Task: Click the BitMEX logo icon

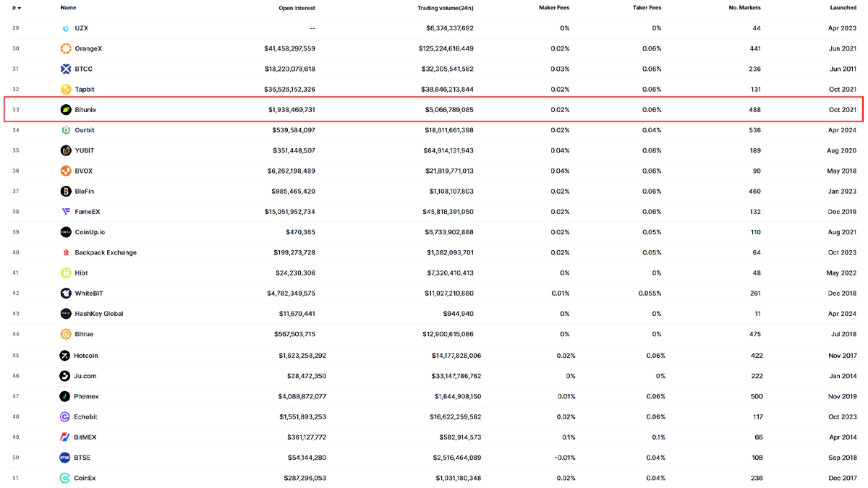Action: 65,437
